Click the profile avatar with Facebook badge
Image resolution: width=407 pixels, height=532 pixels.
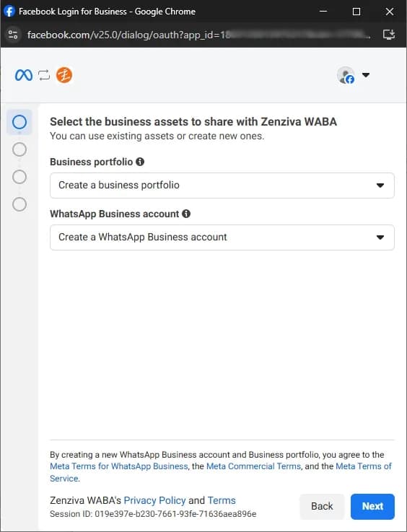[346, 75]
